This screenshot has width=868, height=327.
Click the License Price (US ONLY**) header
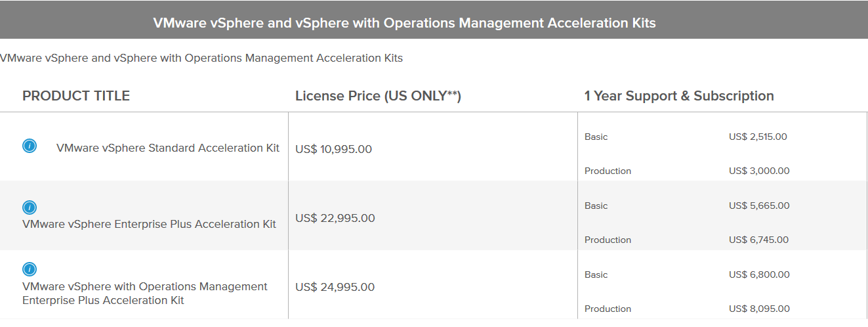pos(378,96)
